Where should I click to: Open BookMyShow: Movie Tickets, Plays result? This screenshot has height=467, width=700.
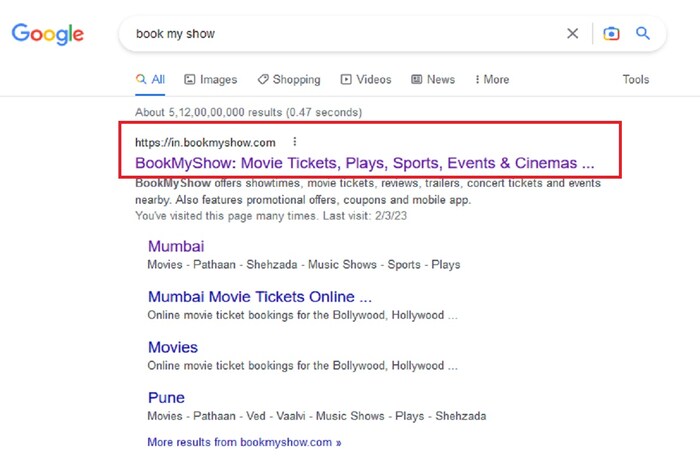click(x=365, y=163)
